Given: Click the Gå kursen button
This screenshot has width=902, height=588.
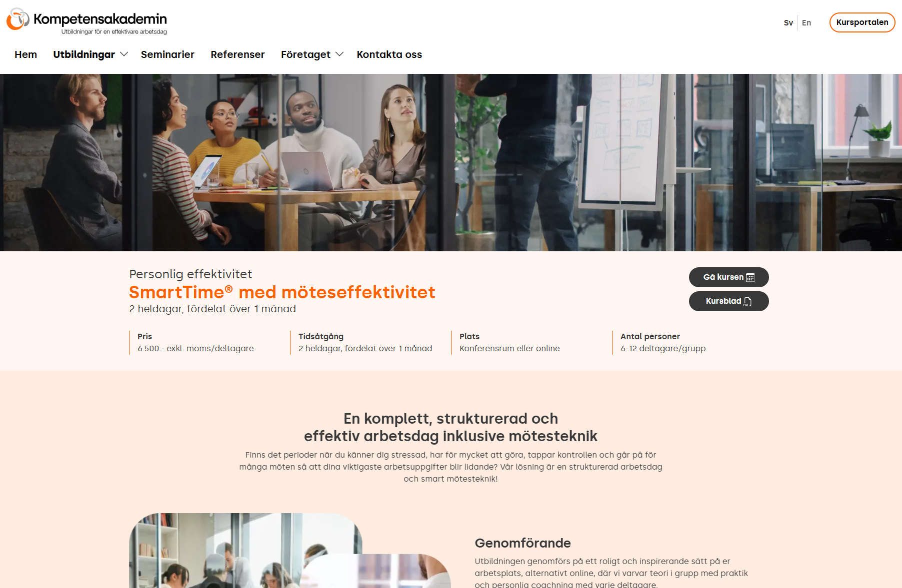Looking at the screenshot, I should [x=728, y=277].
